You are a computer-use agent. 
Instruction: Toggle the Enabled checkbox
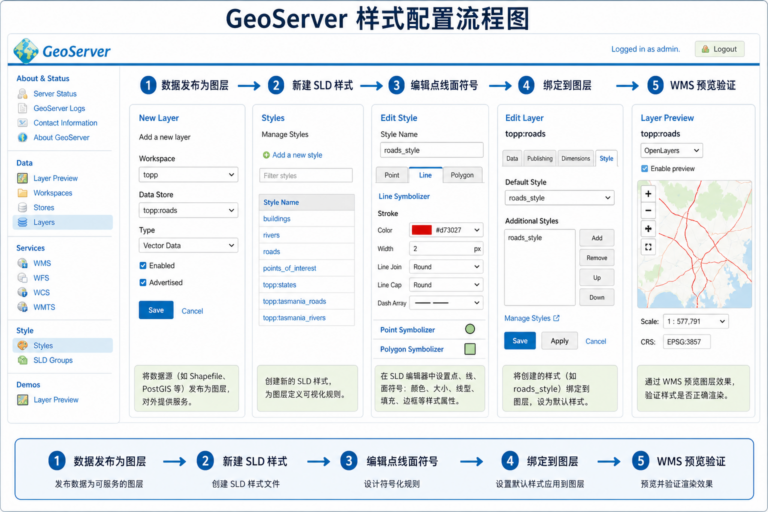[143, 266]
